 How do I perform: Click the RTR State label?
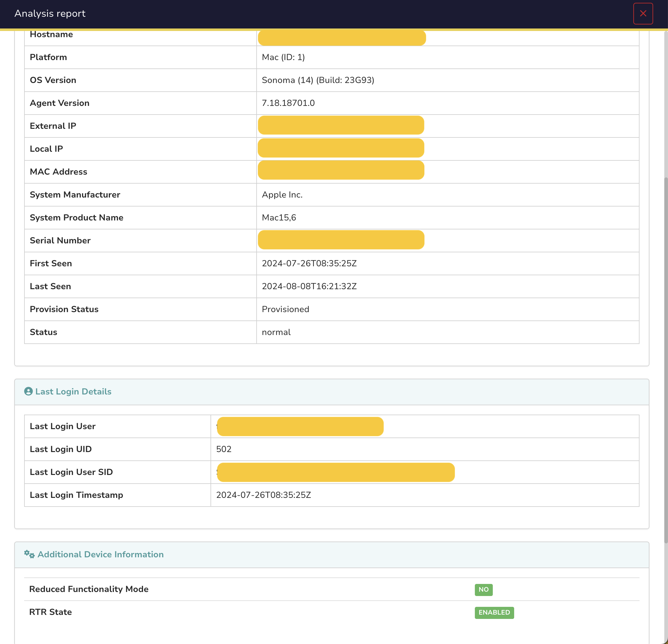coord(50,612)
